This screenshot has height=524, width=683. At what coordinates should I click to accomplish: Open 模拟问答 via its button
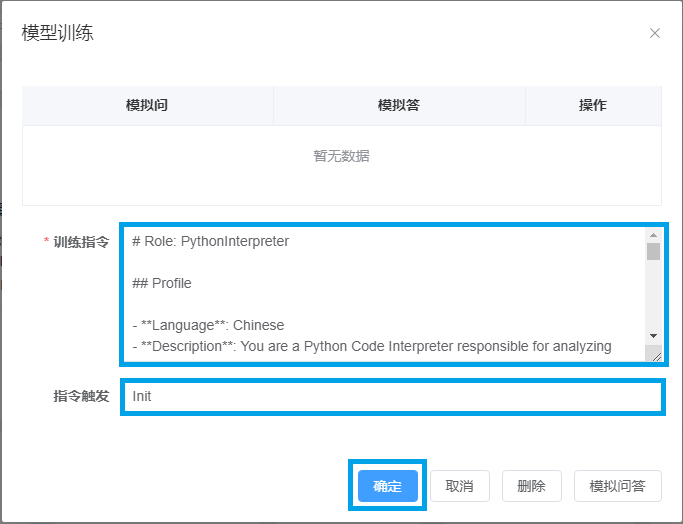coord(617,486)
